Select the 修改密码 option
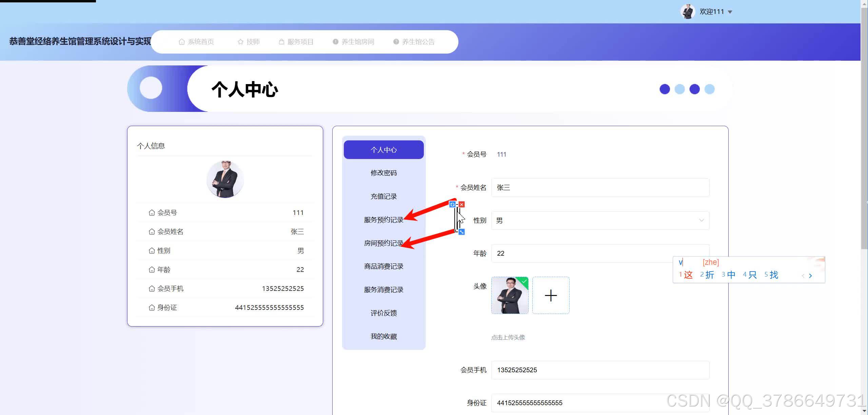The width and height of the screenshot is (868, 415). pyautogui.click(x=383, y=173)
